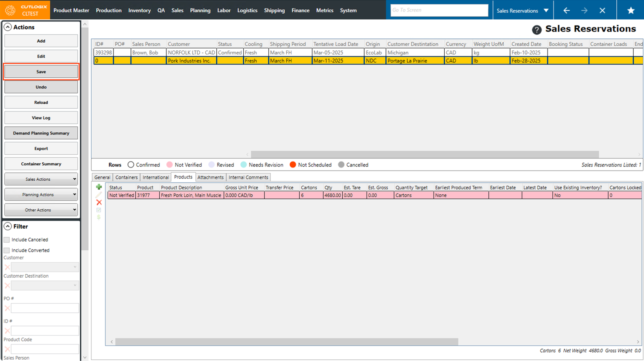Click the red X delete product icon
644x361 pixels.
(99, 203)
